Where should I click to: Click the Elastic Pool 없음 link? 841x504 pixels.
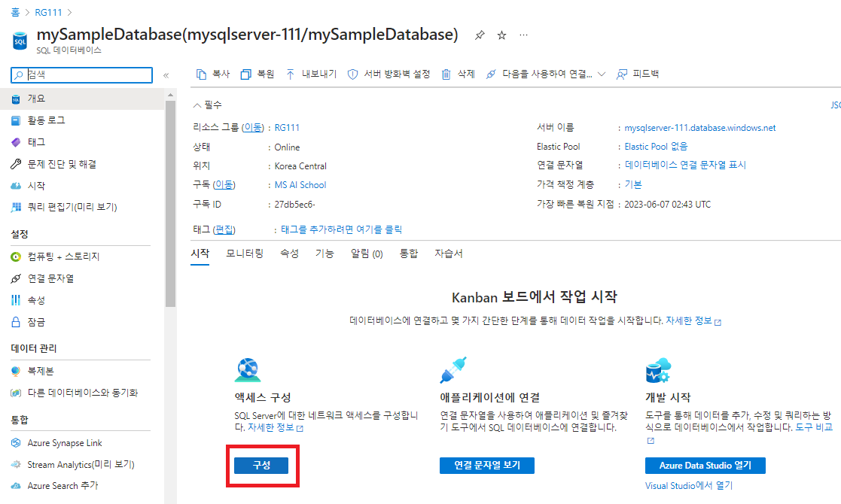(x=656, y=147)
